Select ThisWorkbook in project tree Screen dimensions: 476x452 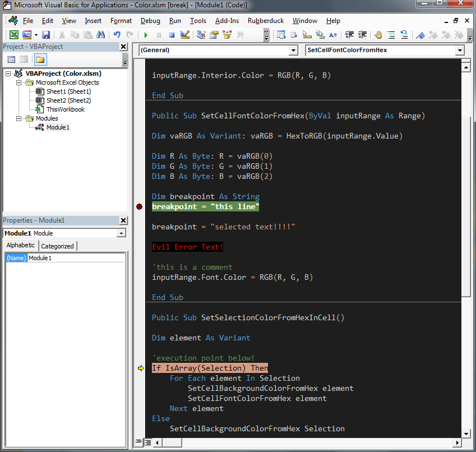click(65, 109)
